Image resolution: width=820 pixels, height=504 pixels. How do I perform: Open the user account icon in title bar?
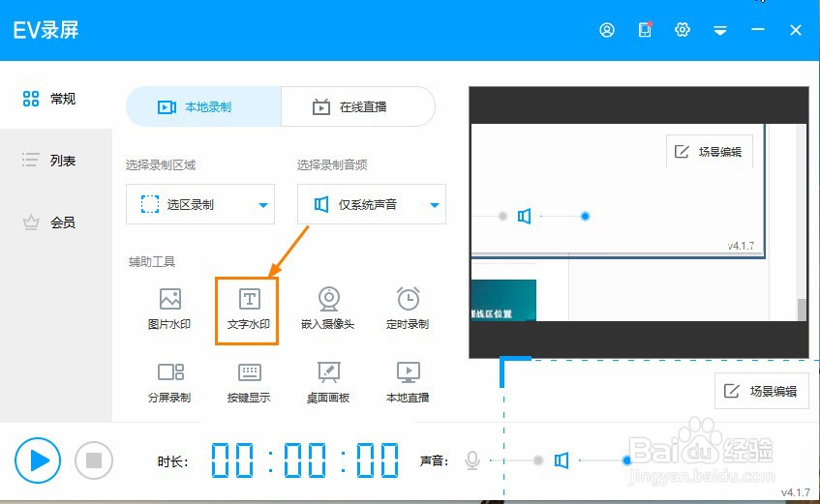607,30
